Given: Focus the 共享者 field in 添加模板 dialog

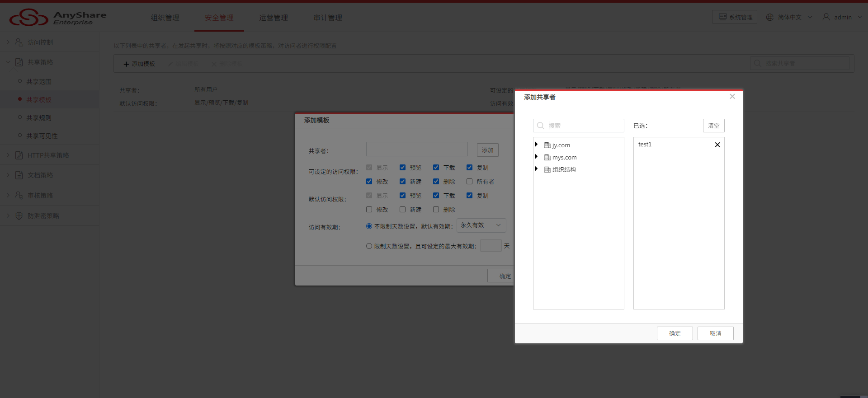Looking at the screenshot, I should (x=417, y=149).
